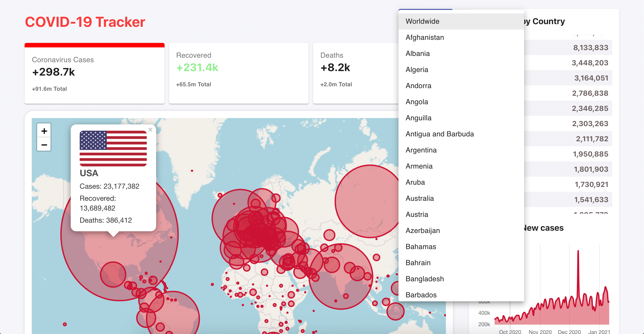Click the 1,950,885 table value
644x334 pixels.
[x=591, y=154]
